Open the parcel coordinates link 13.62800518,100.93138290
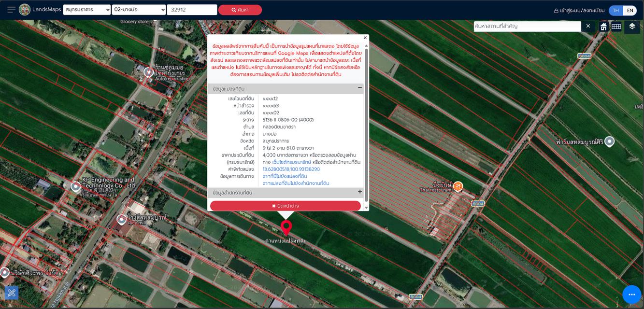644x309 pixels. [x=291, y=169]
